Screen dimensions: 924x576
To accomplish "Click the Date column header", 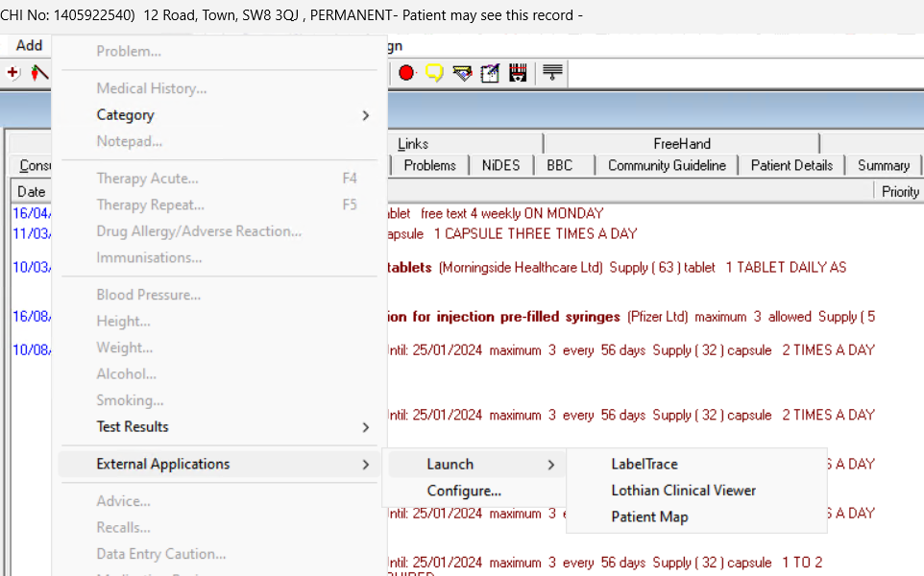I will tap(32, 191).
